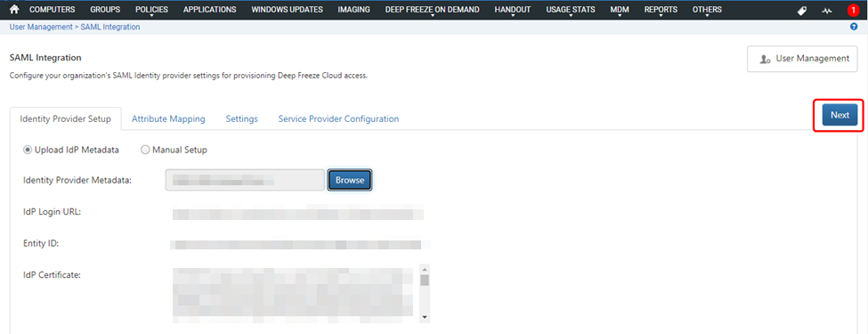
Task: Open the APPLICATIONS menu
Action: pyautogui.click(x=210, y=10)
